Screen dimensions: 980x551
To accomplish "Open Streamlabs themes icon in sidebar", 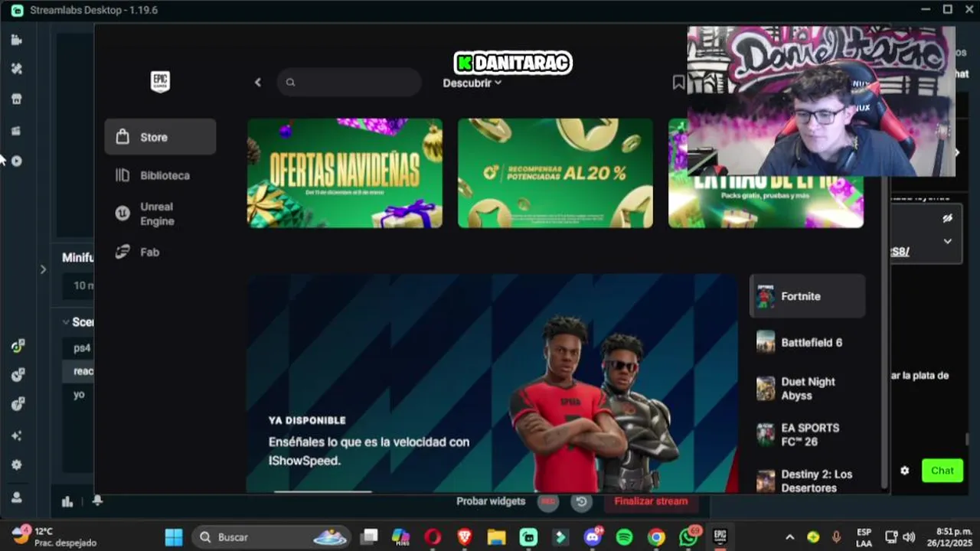I will (17, 68).
